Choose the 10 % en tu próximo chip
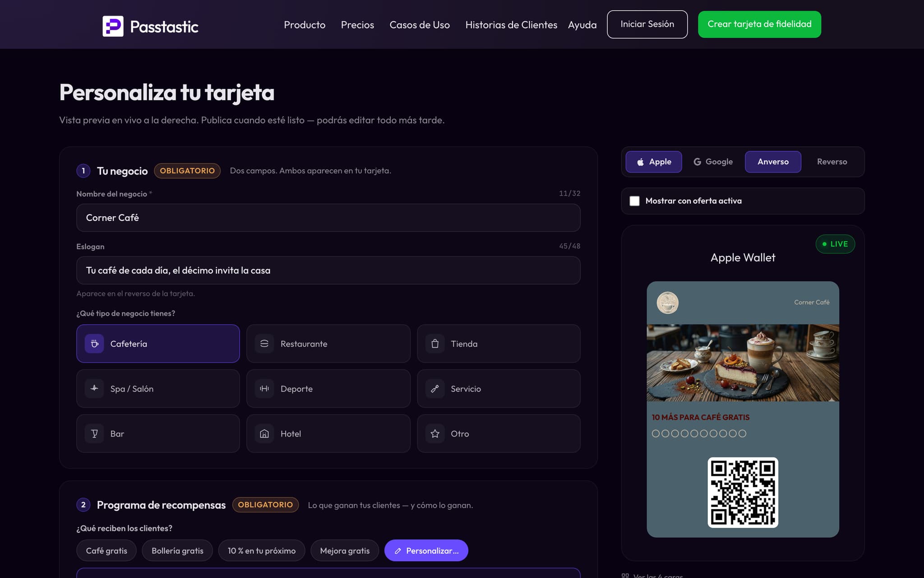The height and width of the screenshot is (578, 924). pyautogui.click(x=262, y=550)
